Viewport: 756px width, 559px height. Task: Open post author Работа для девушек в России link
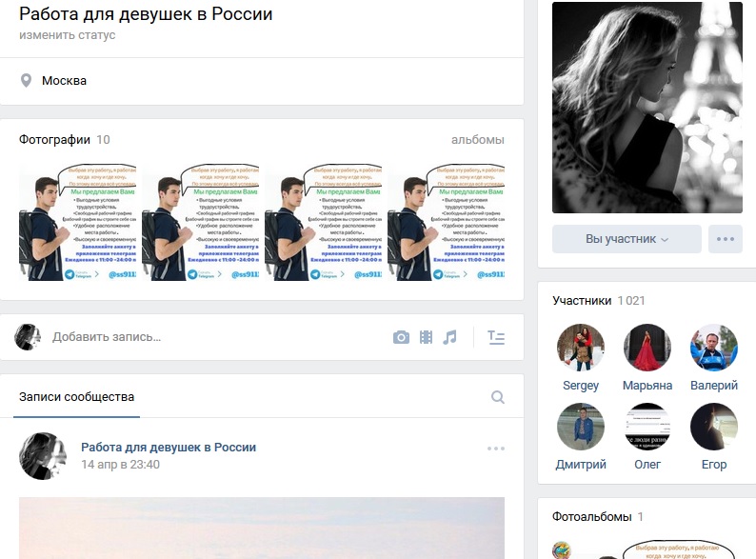pyautogui.click(x=169, y=447)
